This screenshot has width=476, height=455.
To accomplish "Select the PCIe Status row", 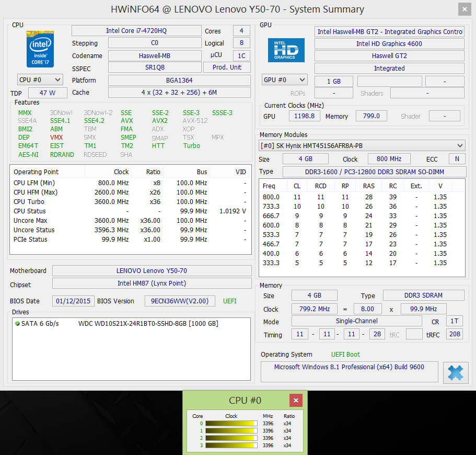I will coord(131,240).
